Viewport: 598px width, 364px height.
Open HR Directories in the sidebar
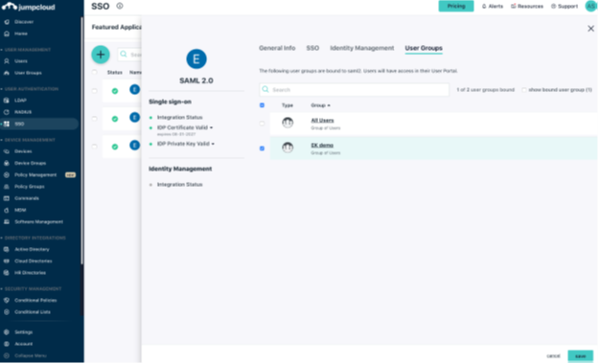click(30, 273)
